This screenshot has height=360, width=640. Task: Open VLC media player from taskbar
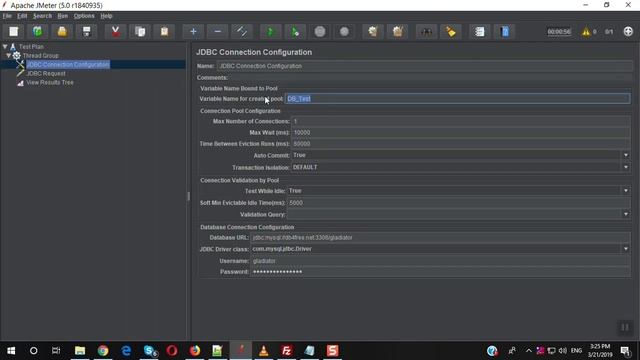click(x=264, y=351)
